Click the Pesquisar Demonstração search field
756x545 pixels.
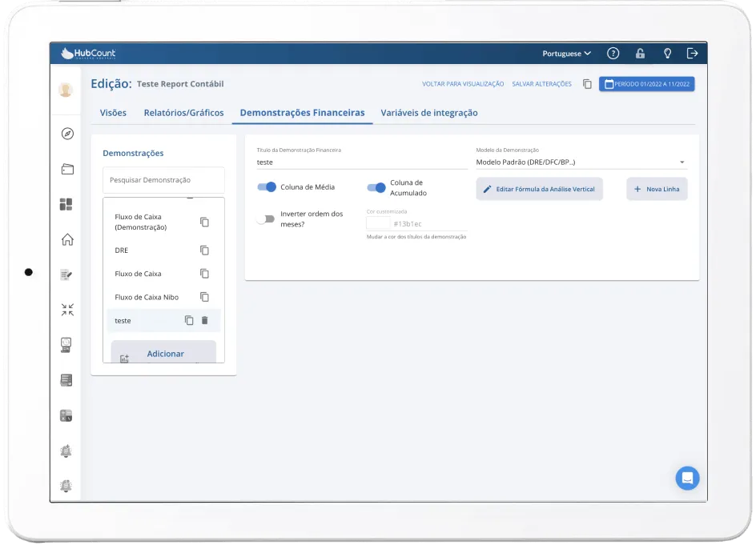pyautogui.click(x=163, y=180)
